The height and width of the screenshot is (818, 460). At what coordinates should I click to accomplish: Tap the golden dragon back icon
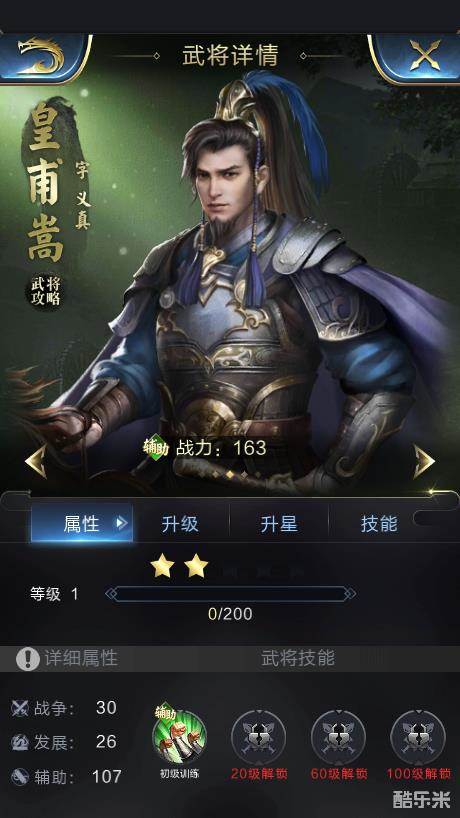click(42, 56)
